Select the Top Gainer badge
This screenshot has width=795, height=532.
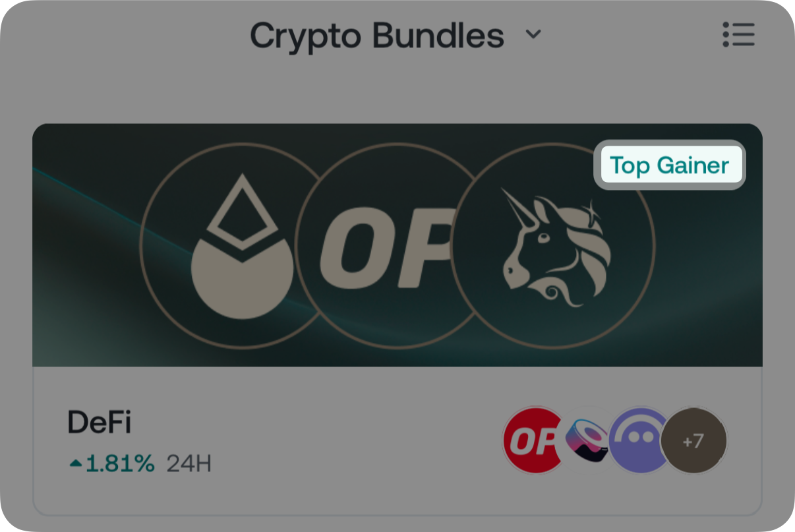click(669, 165)
